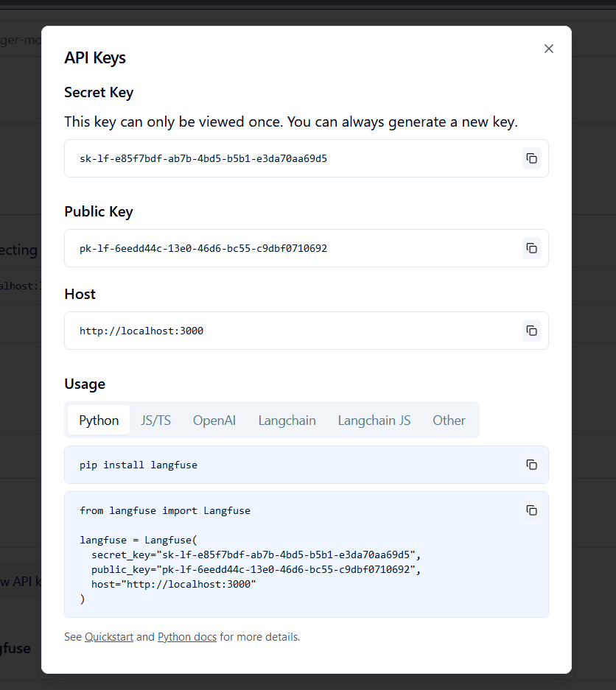Click the http://localhost:3000 host field
The image size is (616, 690).
click(307, 331)
